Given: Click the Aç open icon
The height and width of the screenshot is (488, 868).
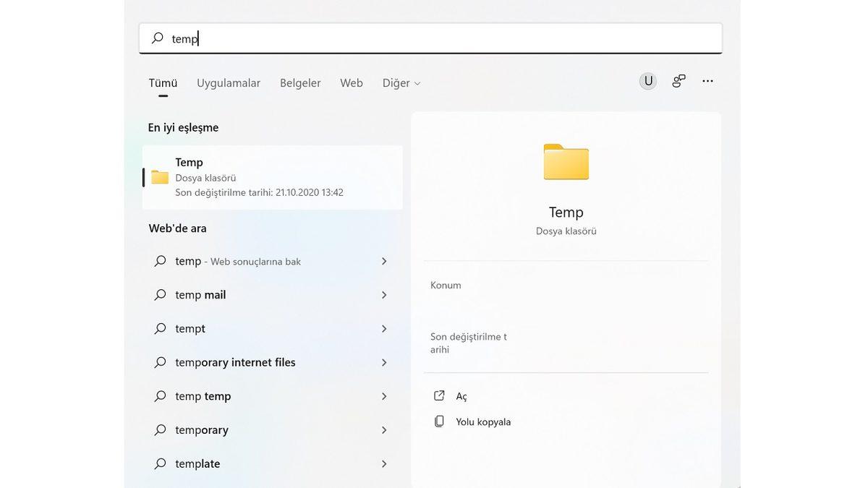Looking at the screenshot, I should click(x=439, y=395).
